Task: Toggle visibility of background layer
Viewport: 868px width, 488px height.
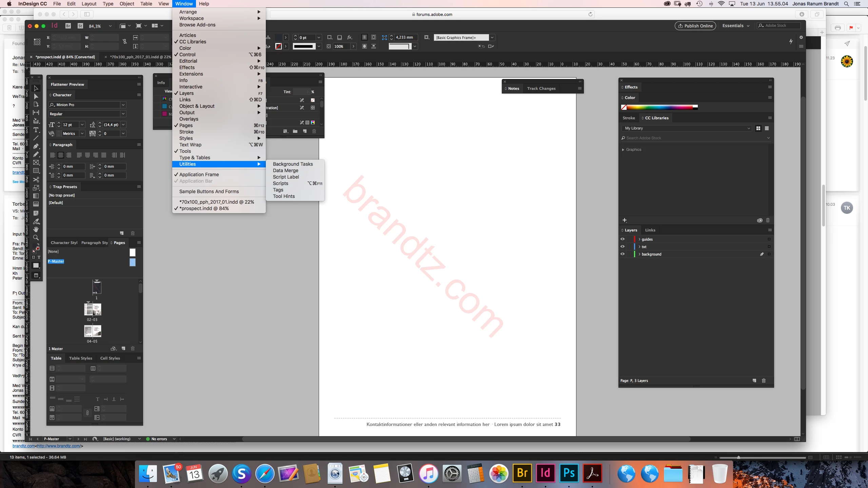Action: tap(623, 254)
